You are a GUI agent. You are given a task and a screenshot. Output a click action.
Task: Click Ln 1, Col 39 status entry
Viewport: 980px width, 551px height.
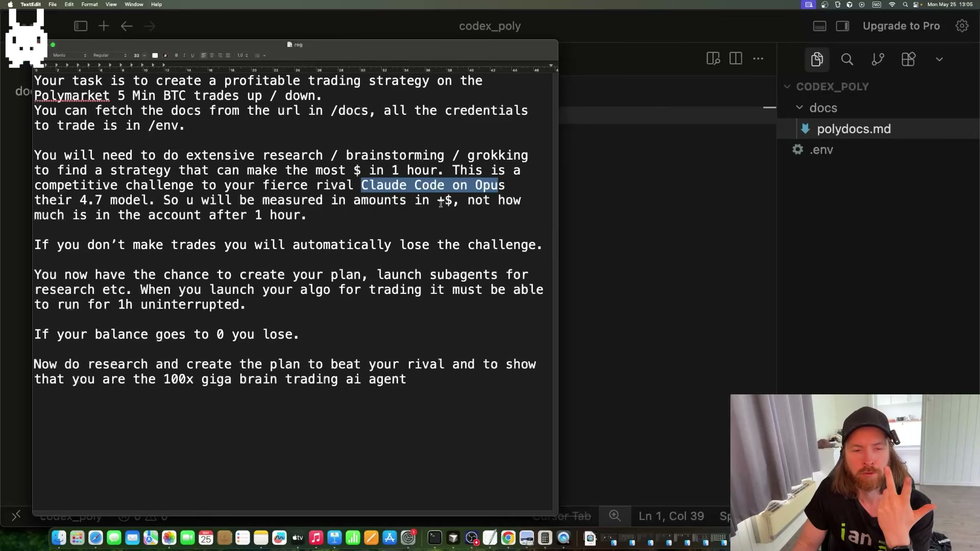pos(671,516)
